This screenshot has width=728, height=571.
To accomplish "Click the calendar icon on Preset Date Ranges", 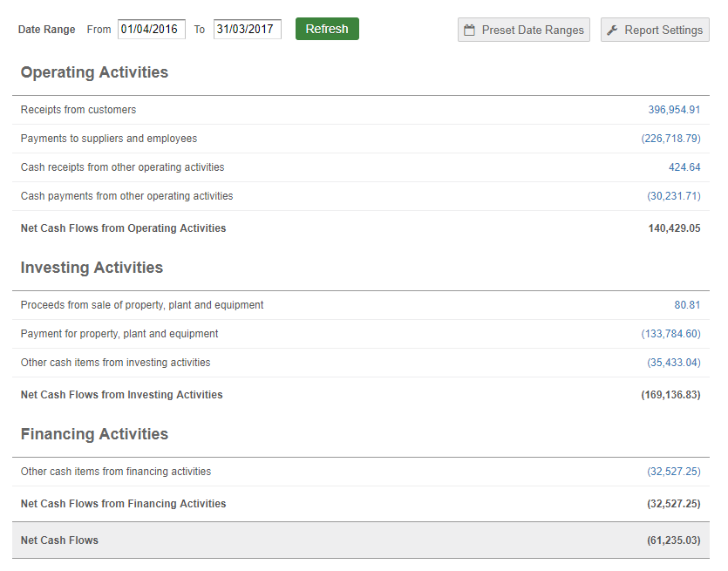I will (x=470, y=30).
